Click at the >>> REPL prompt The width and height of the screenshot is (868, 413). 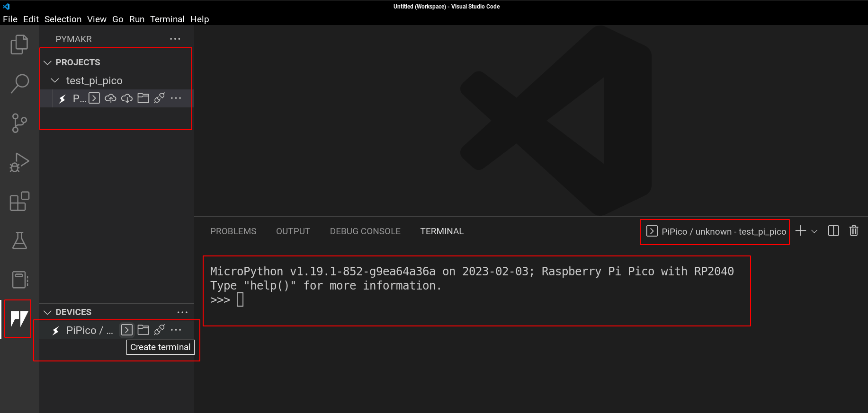tap(220, 300)
